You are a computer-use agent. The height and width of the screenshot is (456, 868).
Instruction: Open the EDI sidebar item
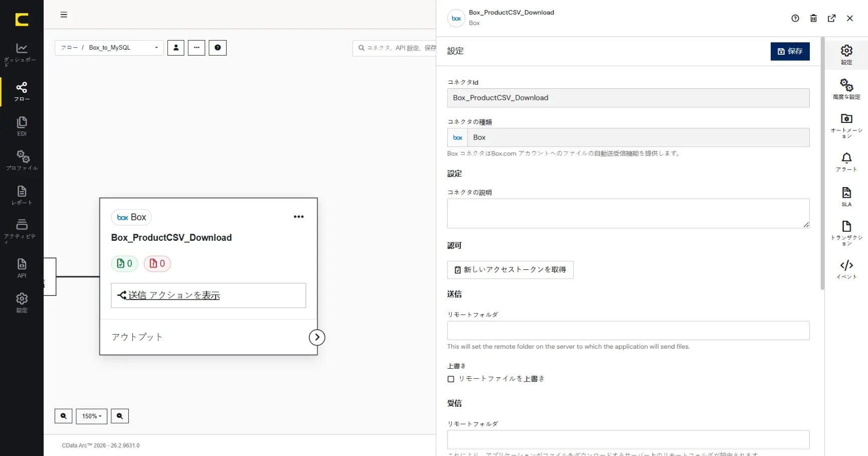coord(22,126)
